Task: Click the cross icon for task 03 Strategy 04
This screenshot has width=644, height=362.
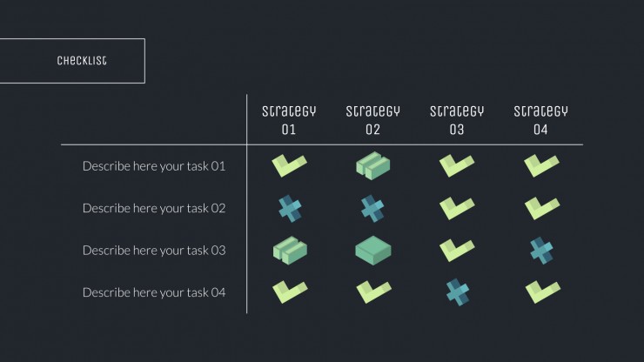Action: [541, 251]
